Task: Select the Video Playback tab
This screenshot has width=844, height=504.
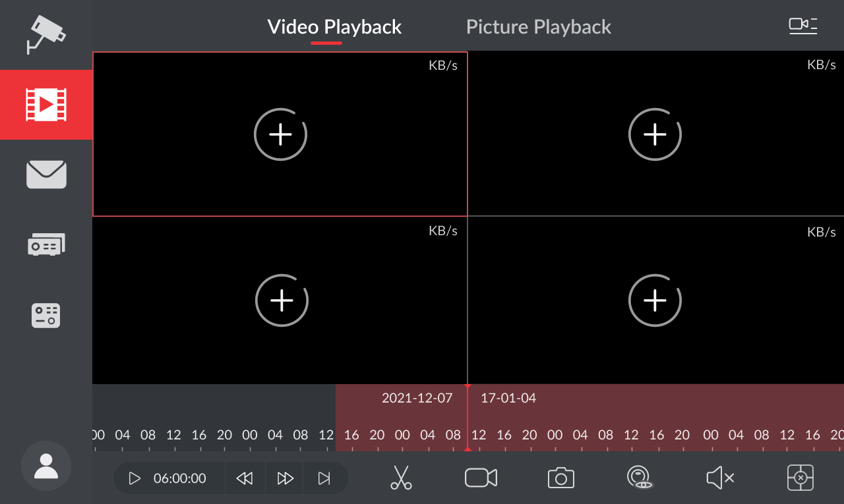Action: coord(334,27)
